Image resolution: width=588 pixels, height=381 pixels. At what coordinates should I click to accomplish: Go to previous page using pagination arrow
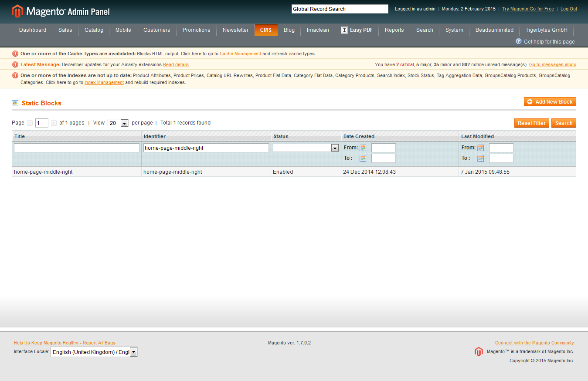(30, 123)
